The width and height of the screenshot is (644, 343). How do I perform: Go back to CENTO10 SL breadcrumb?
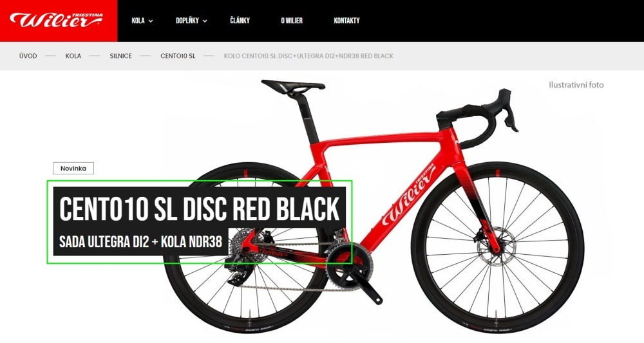178,56
